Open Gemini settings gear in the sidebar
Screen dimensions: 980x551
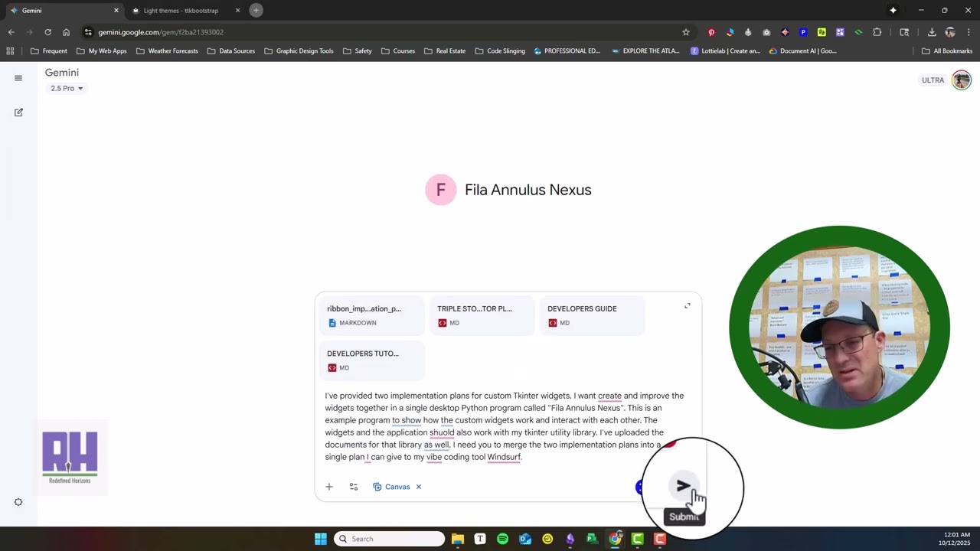pyautogui.click(x=18, y=502)
